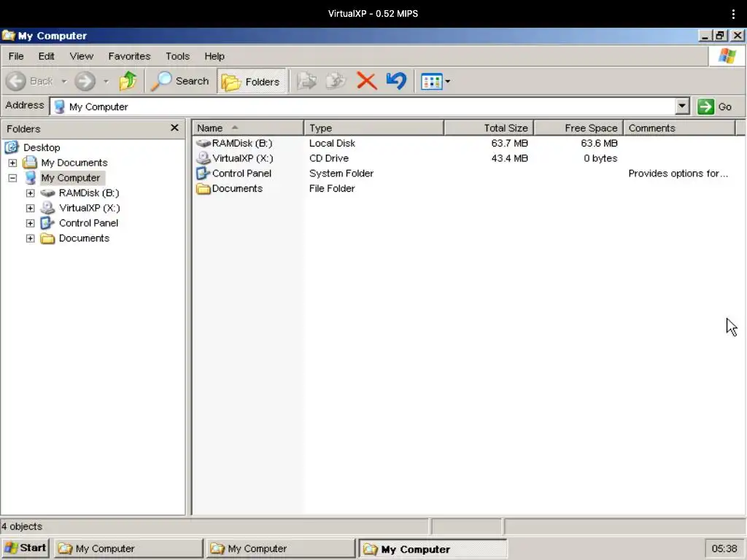Click the blue Undo arrow icon
The image size is (747, 560).
[396, 81]
